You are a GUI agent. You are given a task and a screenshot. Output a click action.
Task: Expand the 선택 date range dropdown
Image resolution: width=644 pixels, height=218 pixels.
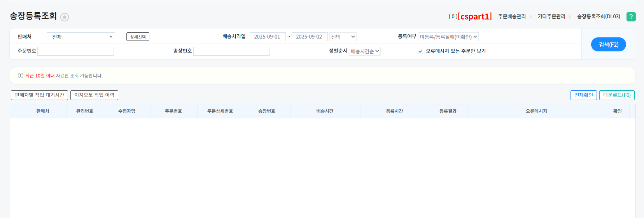coord(343,37)
